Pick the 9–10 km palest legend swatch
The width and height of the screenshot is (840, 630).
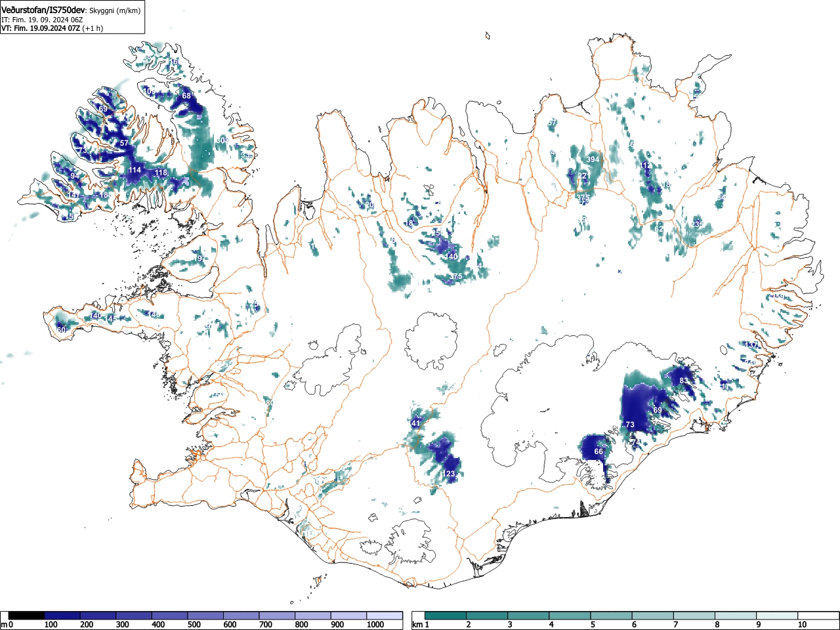coord(778,616)
